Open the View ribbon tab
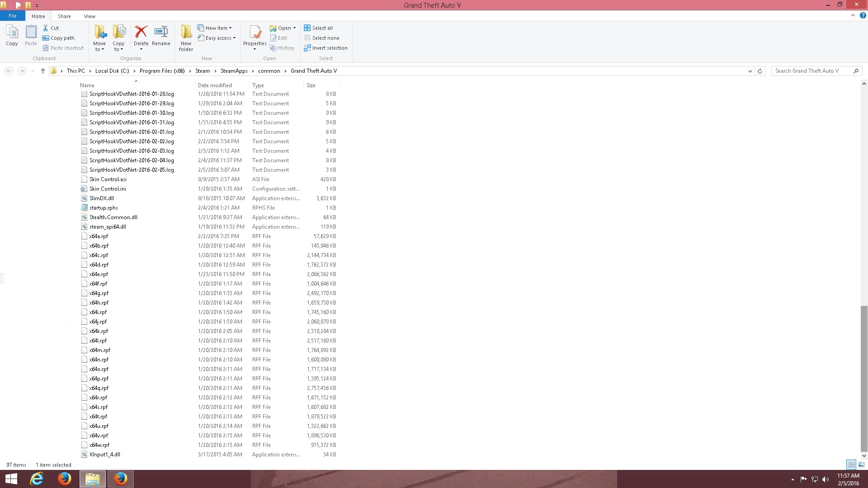This screenshot has height=488, width=868. [90, 16]
